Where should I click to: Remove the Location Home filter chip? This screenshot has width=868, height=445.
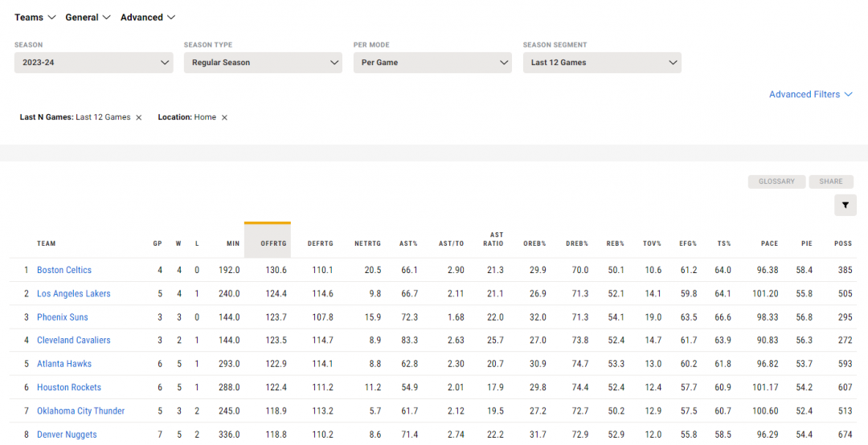click(224, 117)
